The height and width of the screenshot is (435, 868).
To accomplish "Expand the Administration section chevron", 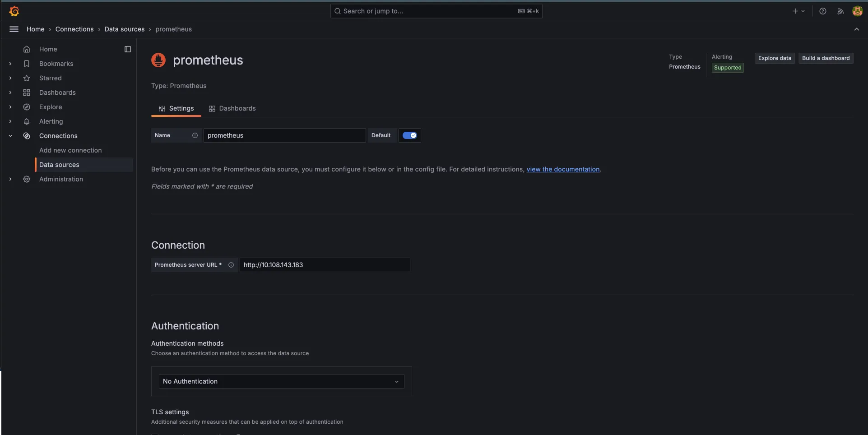I will point(10,179).
